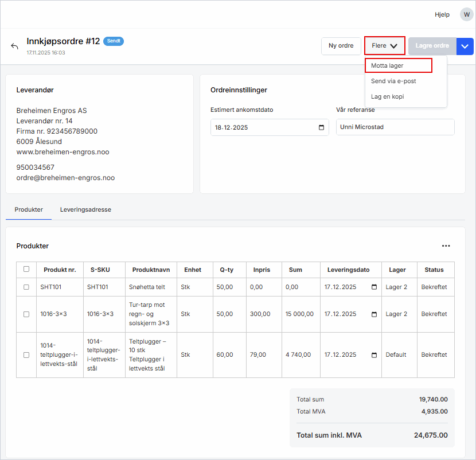Screen dimensions: 476x460
Task: Toggle the select-all checkbox in table header
Action: 26,269
